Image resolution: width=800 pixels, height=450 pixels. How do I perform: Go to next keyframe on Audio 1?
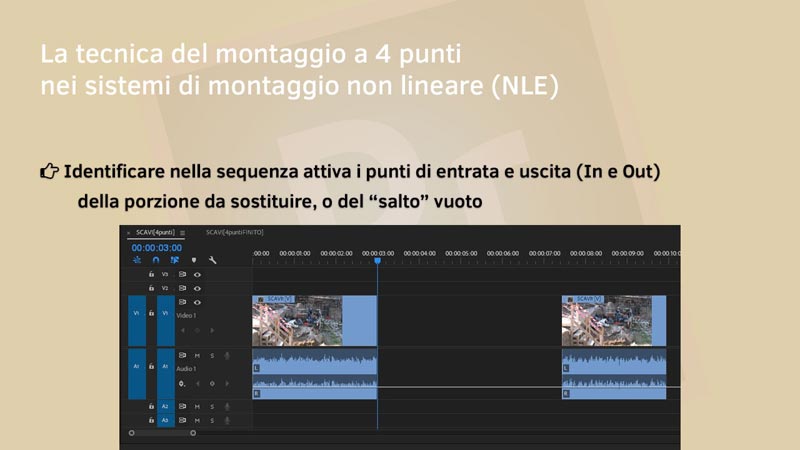point(227,384)
